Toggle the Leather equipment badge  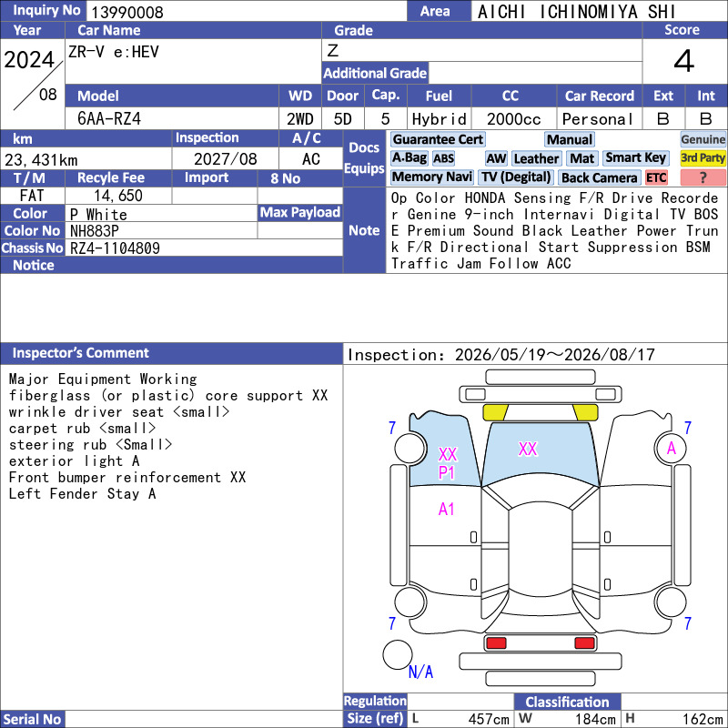tap(536, 158)
